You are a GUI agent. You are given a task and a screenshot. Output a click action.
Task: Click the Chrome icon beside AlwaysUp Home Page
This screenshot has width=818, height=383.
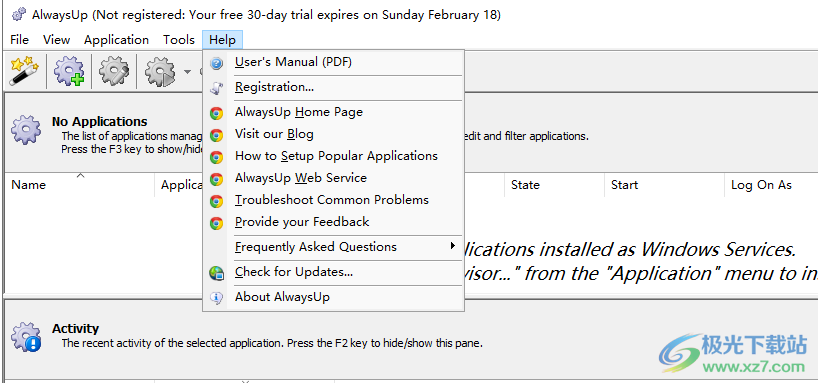point(216,113)
